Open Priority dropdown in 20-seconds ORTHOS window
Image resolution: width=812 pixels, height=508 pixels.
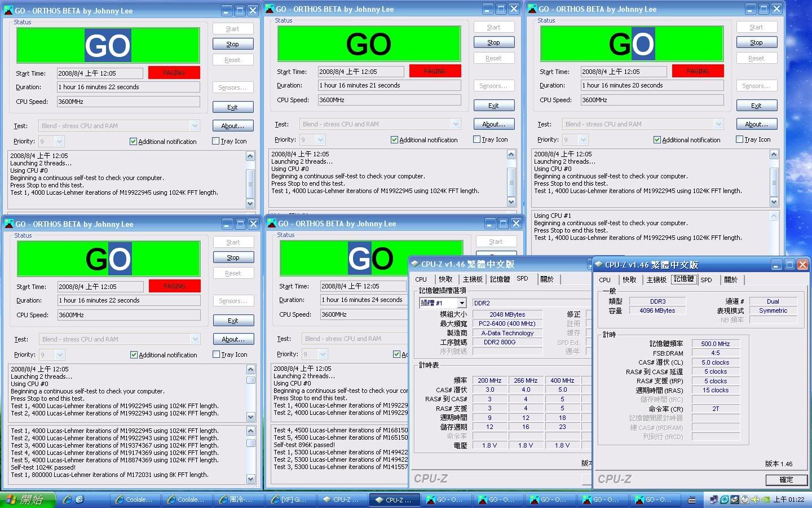click(x=583, y=139)
